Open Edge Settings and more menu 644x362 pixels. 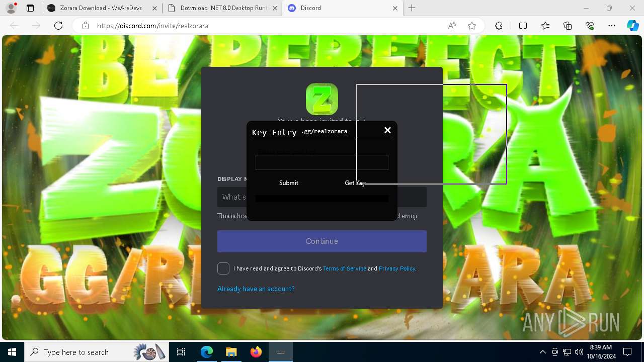[x=612, y=26]
